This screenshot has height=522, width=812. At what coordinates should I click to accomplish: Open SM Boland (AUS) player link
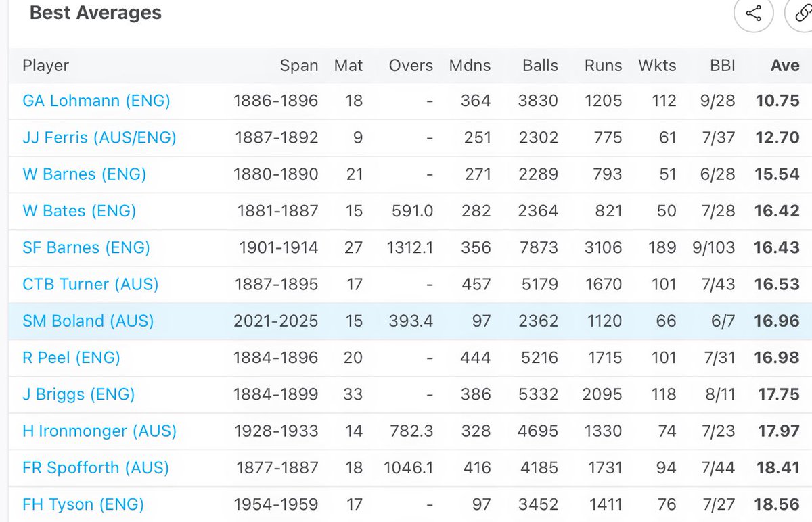click(88, 321)
